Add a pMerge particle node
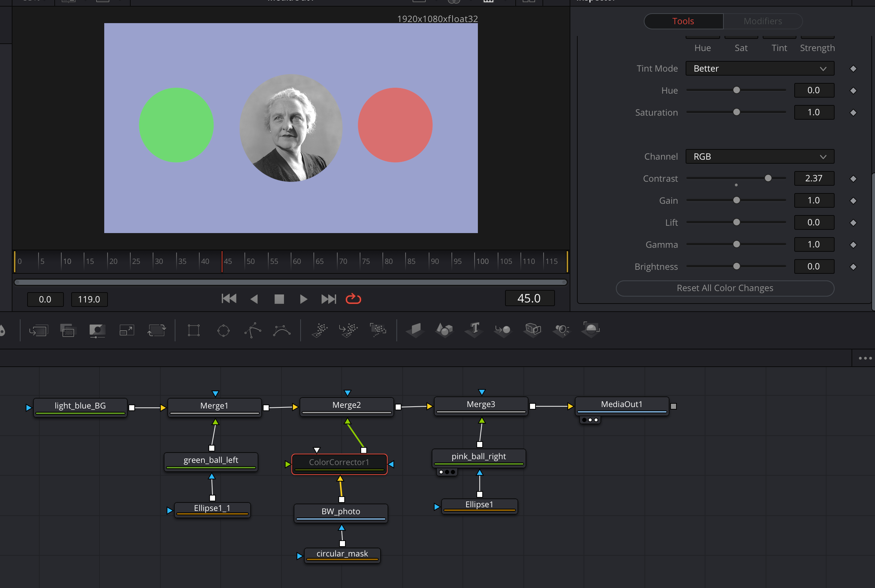 click(348, 330)
